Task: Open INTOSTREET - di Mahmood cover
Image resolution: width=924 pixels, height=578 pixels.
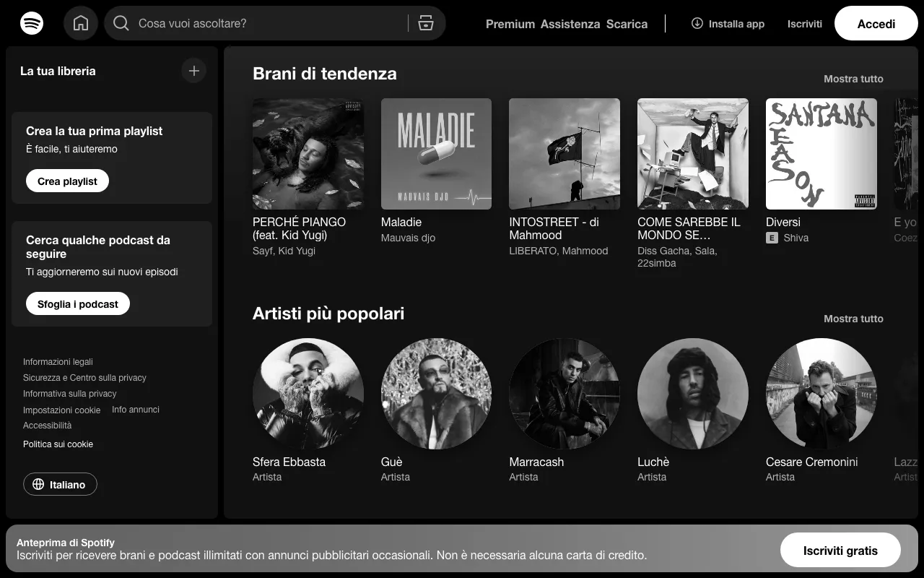Action: click(x=565, y=154)
